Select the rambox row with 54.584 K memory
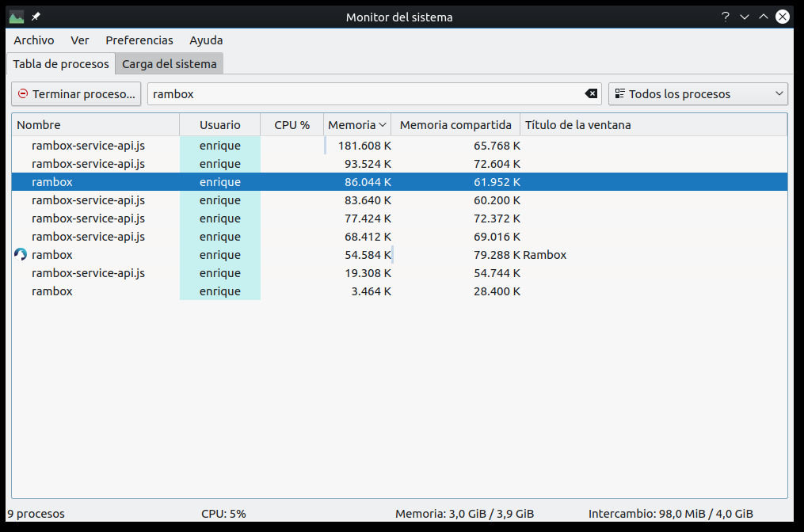804x532 pixels. (x=399, y=255)
